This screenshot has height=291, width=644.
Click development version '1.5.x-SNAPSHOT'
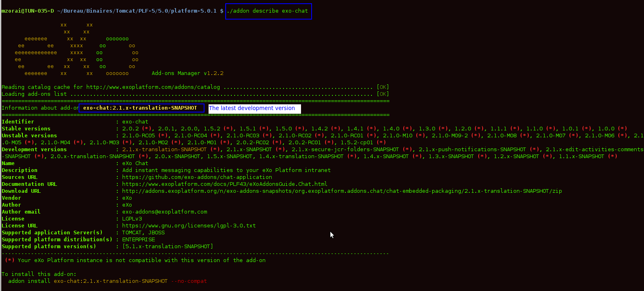(230, 157)
